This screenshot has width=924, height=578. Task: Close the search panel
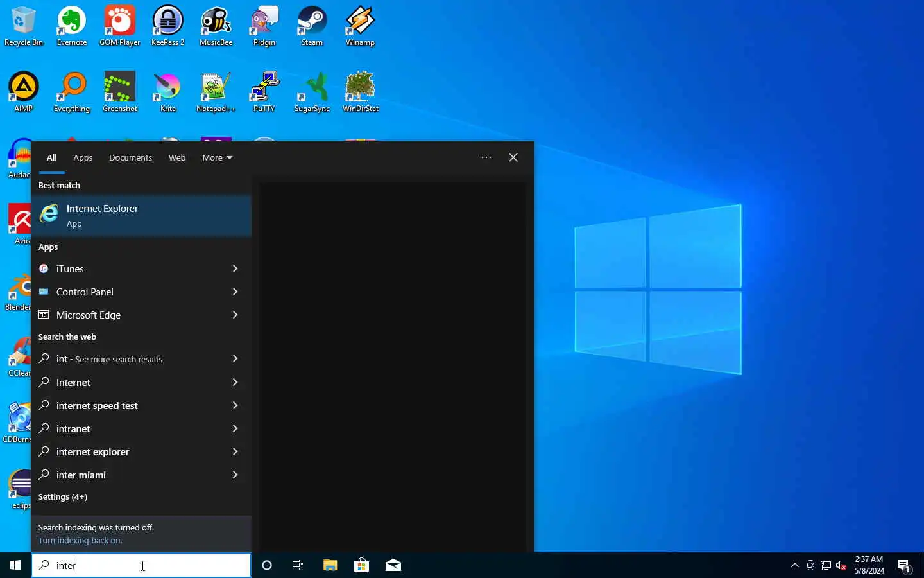(513, 157)
